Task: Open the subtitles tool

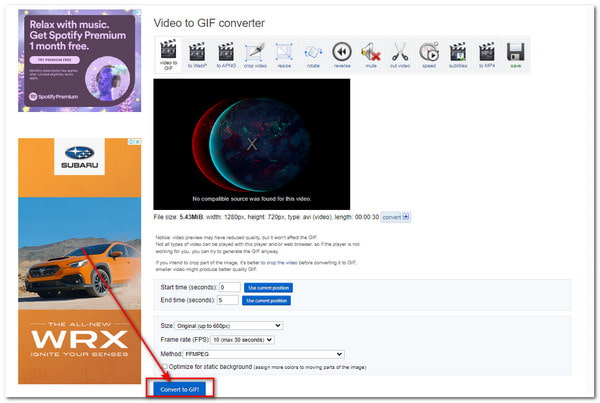Action: pyautogui.click(x=458, y=55)
